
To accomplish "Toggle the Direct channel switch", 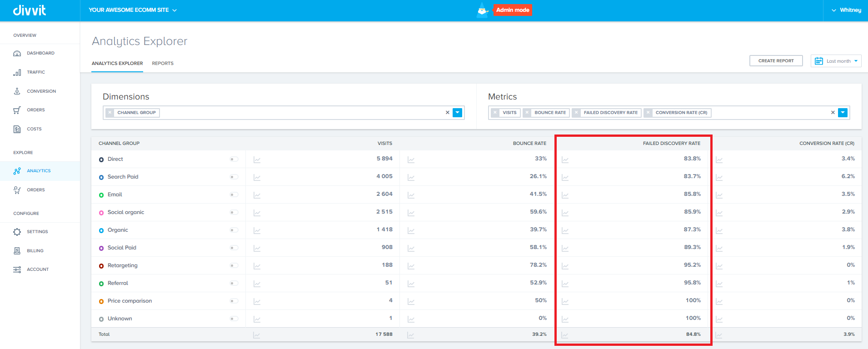I will [234, 159].
